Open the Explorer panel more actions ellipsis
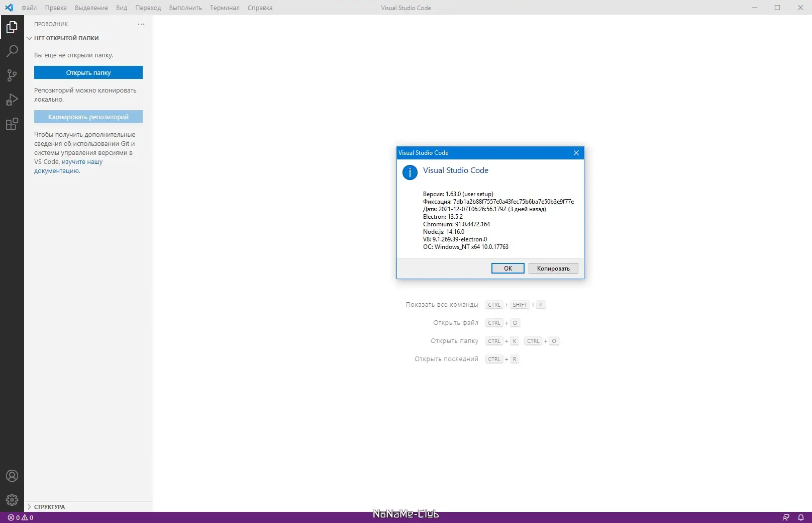 (141, 24)
